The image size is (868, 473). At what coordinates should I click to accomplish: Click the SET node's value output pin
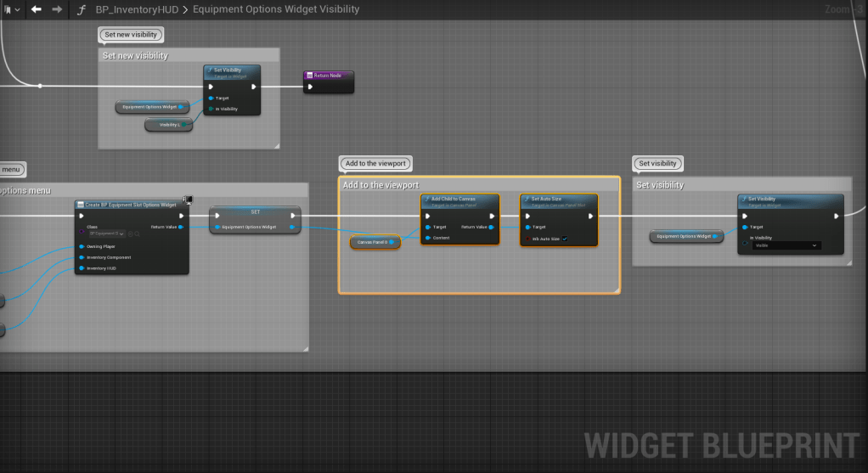pos(292,227)
